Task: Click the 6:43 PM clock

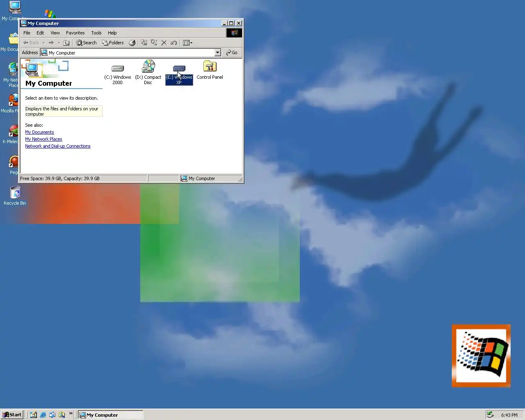Action: 509,415
